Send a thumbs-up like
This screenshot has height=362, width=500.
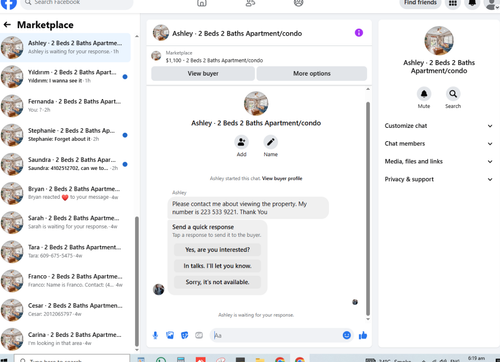[x=363, y=335]
